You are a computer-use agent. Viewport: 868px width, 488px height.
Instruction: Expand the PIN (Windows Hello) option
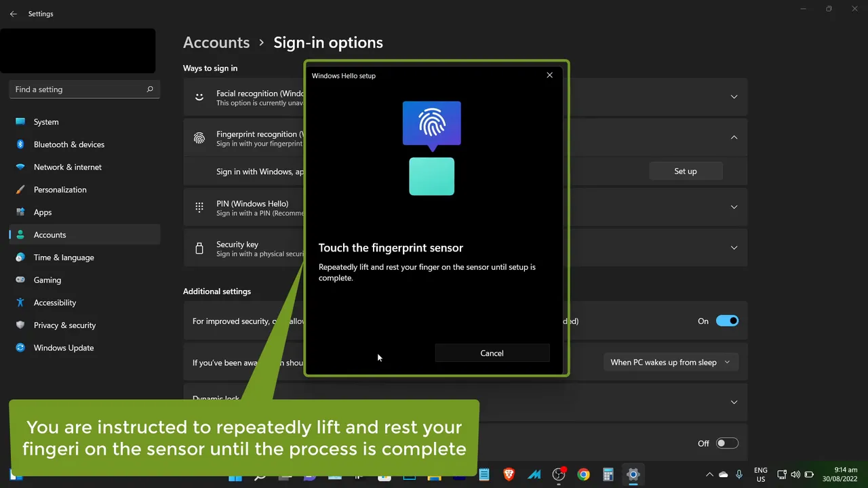tap(734, 207)
